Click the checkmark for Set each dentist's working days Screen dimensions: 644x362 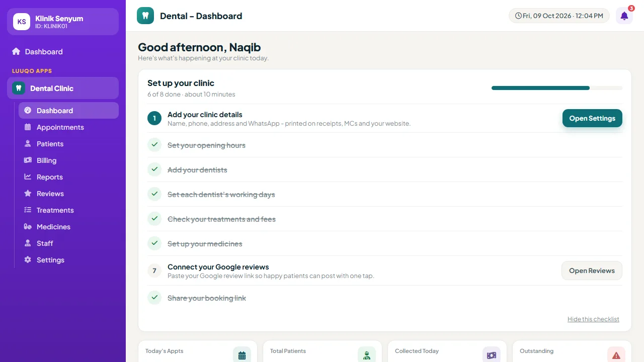(x=154, y=194)
